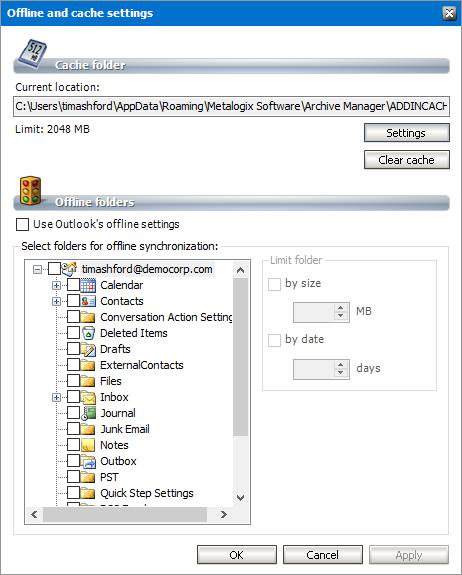
Task: Check the PST folder checkbox
Action: pos(73,477)
